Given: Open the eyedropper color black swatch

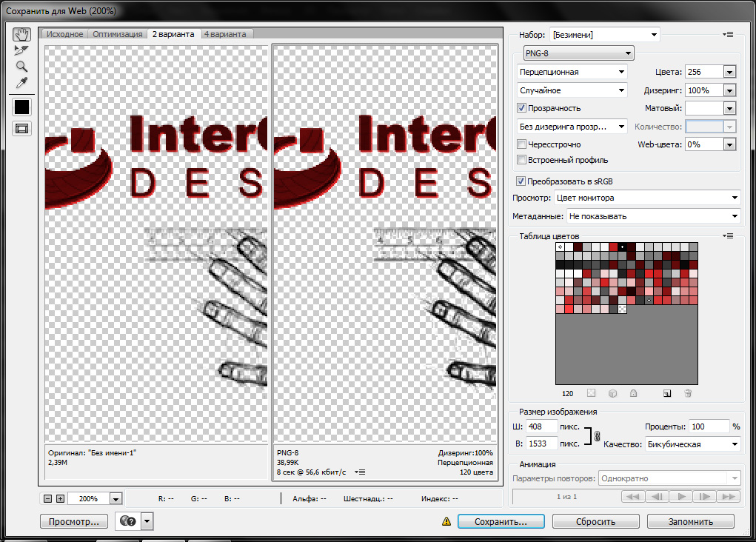Looking at the screenshot, I should (21, 107).
